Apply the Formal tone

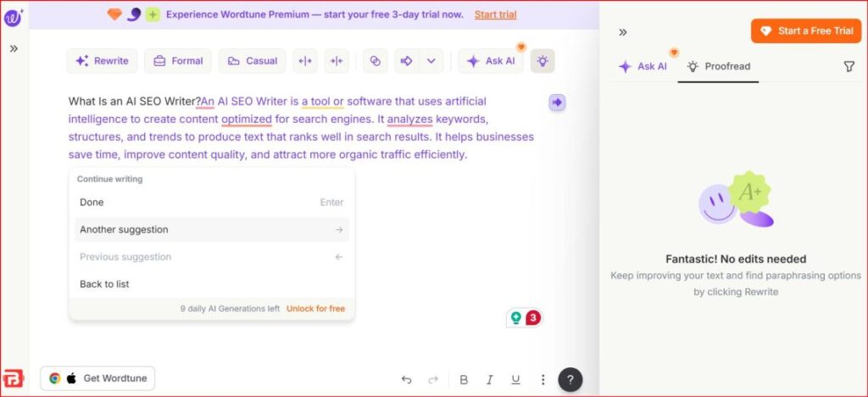[x=178, y=61]
